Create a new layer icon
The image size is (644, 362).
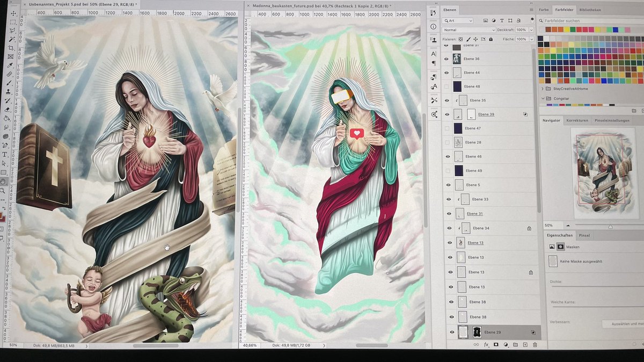tap(525, 345)
